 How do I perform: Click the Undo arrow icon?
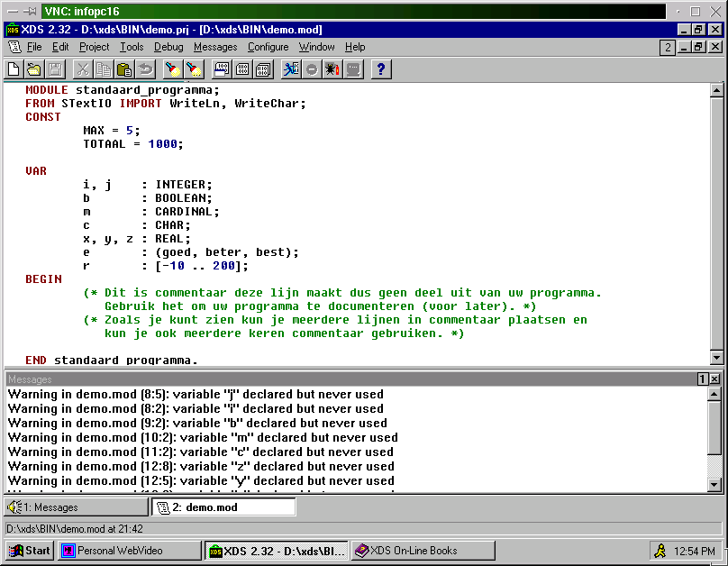[x=145, y=69]
